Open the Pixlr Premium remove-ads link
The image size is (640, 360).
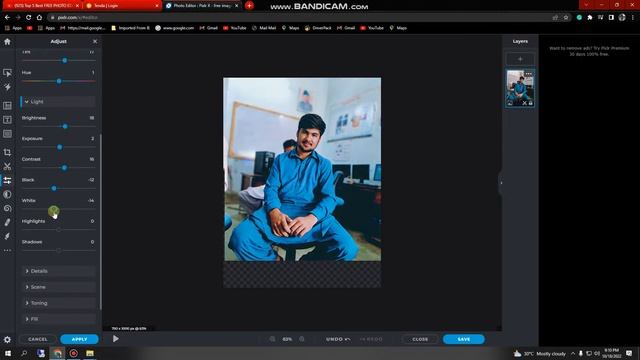[589, 51]
